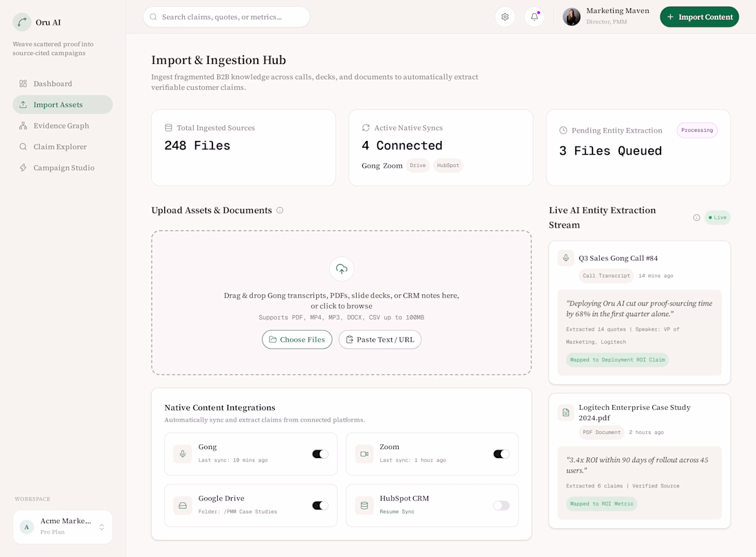Click the sync icon next to Active Native Syncs
Viewport: 756px width, 557px height.
[366, 128]
